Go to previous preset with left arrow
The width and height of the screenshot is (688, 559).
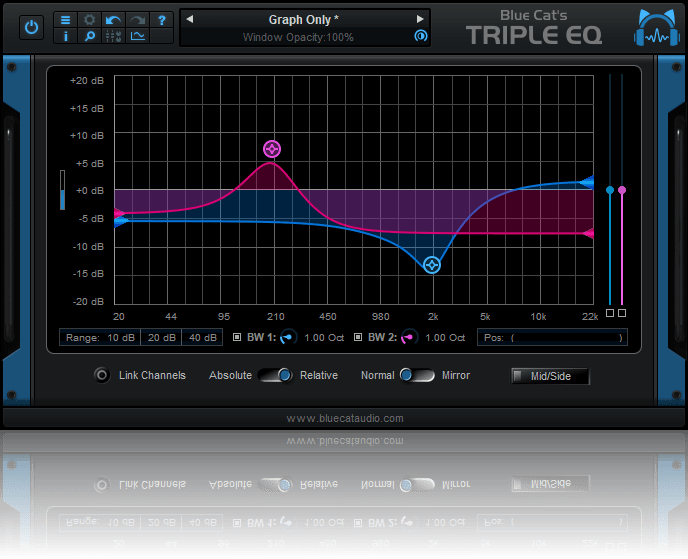190,19
